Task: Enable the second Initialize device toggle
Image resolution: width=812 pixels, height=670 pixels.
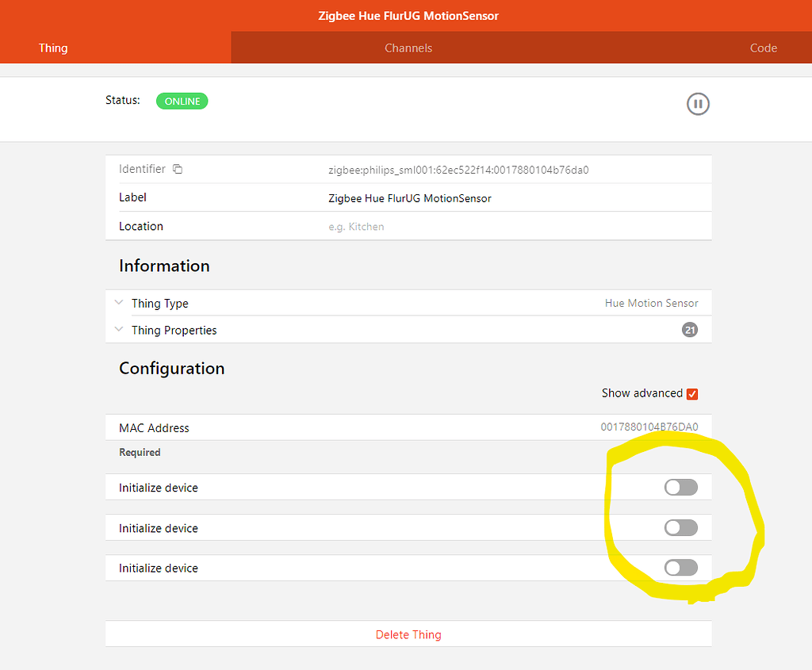Action: [680, 527]
